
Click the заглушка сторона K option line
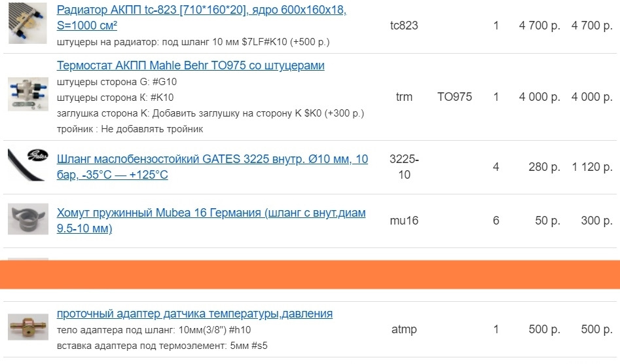click(210, 113)
